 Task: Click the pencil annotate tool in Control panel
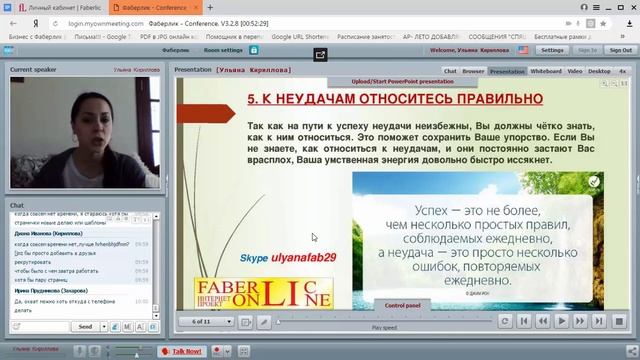point(264,322)
